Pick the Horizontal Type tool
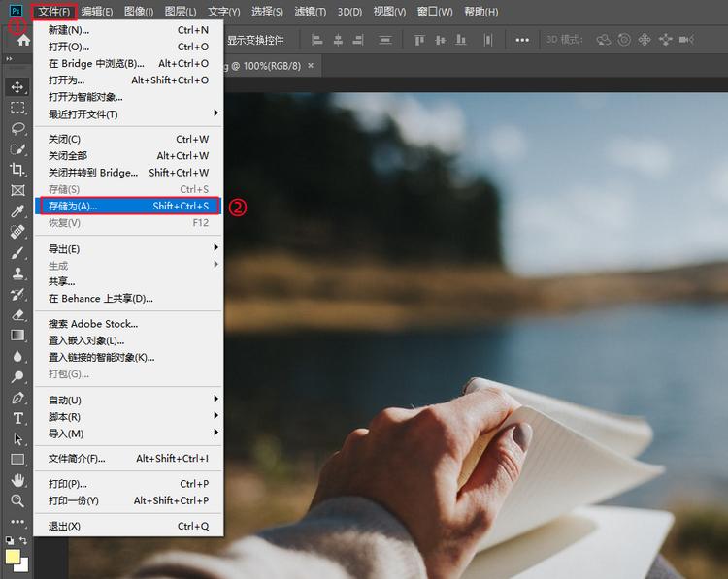 (x=17, y=418)
